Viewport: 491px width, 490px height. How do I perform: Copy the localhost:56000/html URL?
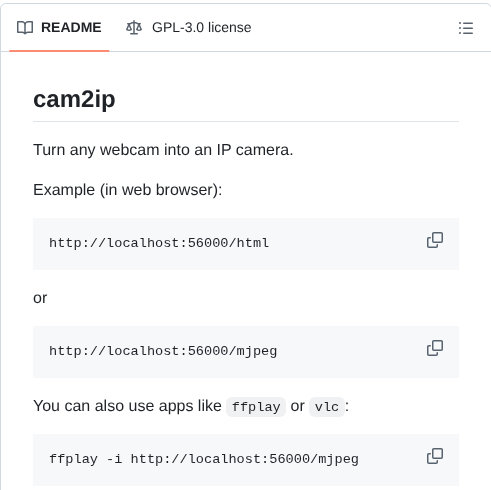point(435,240)
